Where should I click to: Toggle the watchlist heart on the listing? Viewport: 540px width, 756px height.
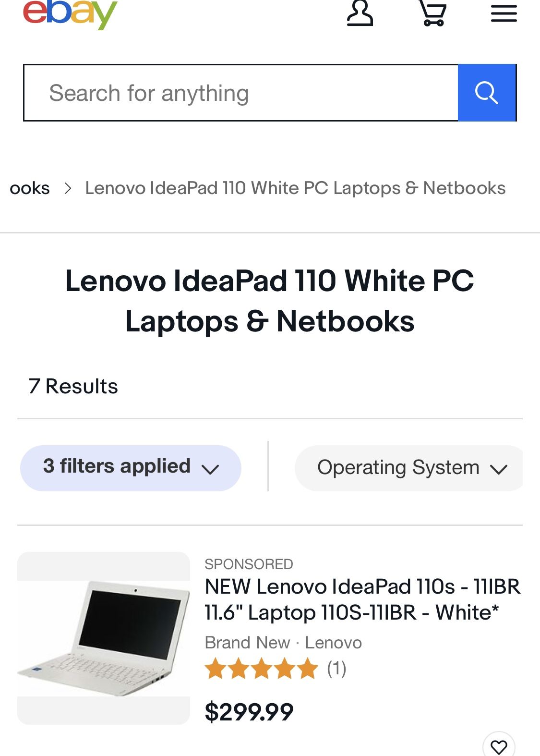[499, 746]
